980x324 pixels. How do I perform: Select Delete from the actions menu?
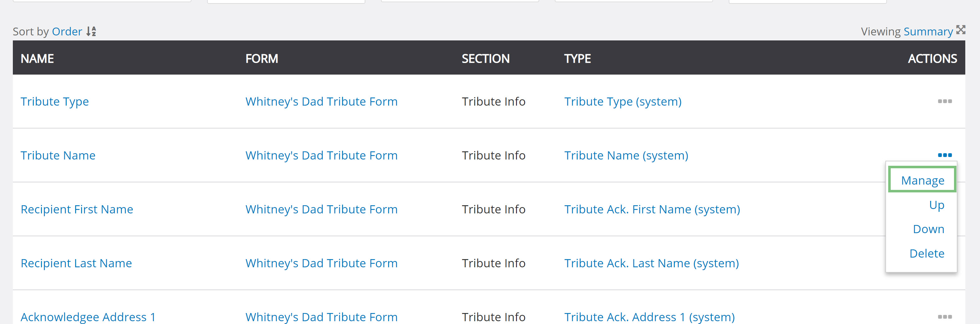tap(926, 253)
